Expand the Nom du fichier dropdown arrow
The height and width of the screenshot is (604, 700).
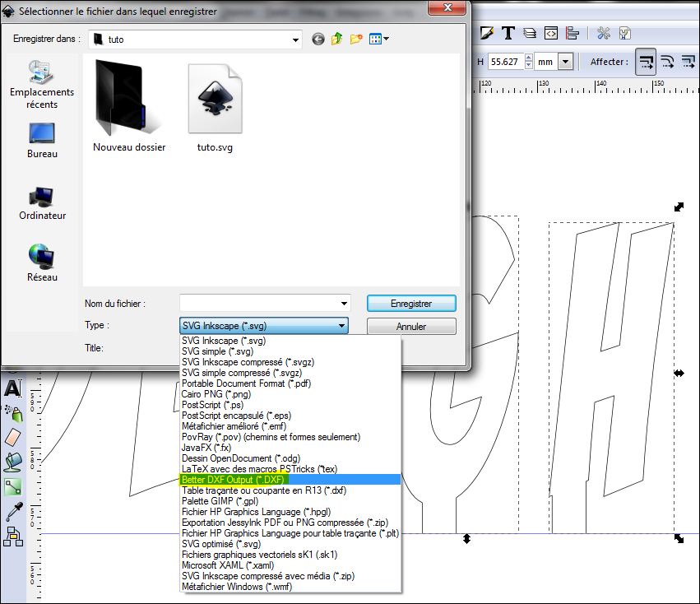pyautogui.click(x=344, y=304)
